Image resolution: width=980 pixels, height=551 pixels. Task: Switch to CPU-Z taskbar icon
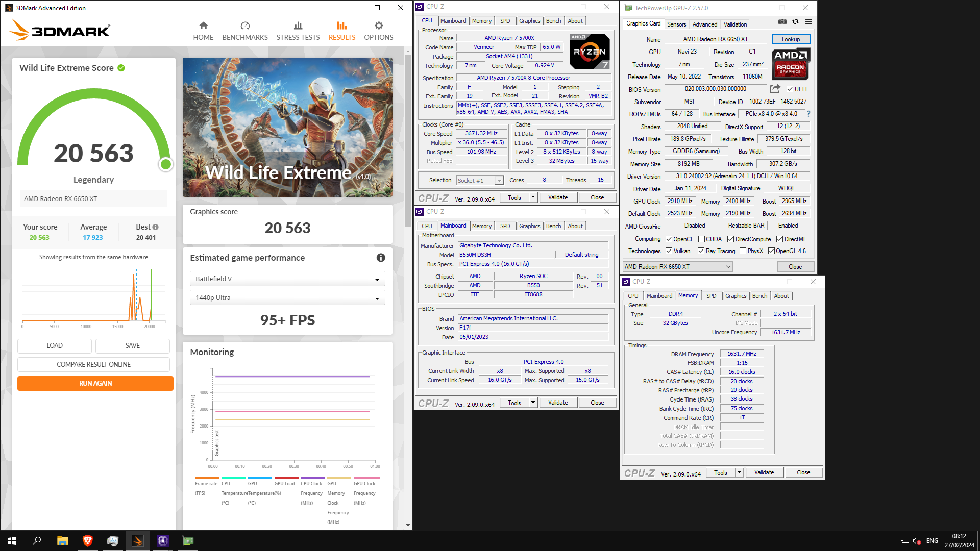pyautogui.click(x=163, y=541)
